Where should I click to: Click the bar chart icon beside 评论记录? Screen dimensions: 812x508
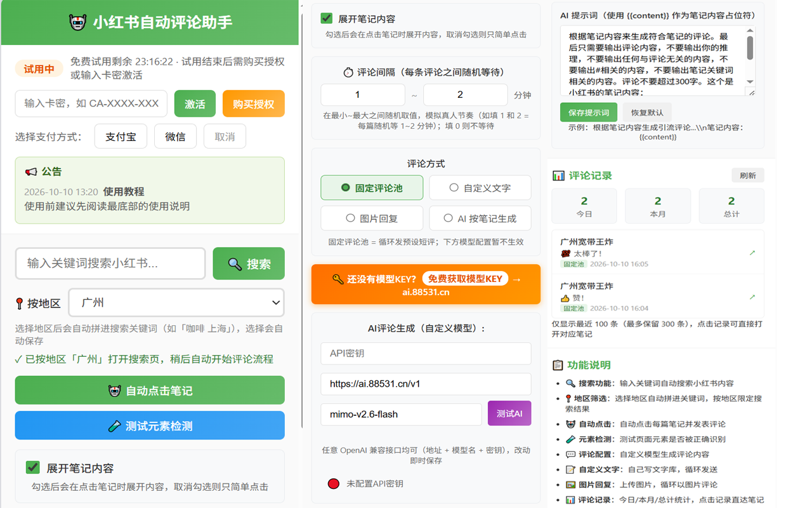[x=558, y=176]
